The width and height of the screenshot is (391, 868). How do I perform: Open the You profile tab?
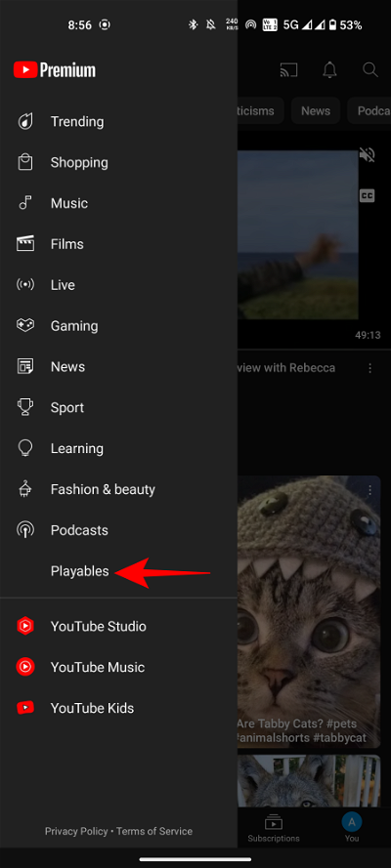click(x=352, y=827)
